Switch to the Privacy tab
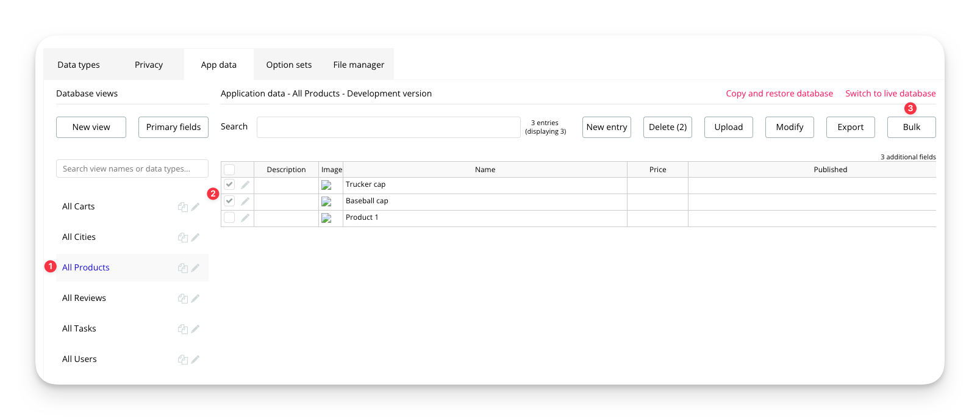The width and height of the screenshot is (980, 420). click(149, 65)
